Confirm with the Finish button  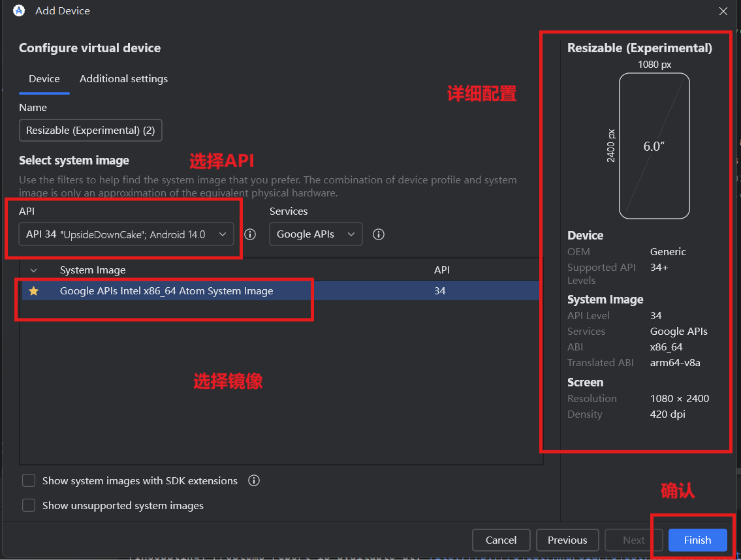[697, 540]
